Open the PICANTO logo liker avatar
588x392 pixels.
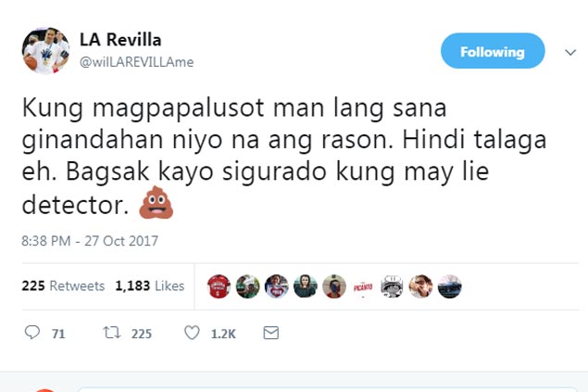[363, 287]
